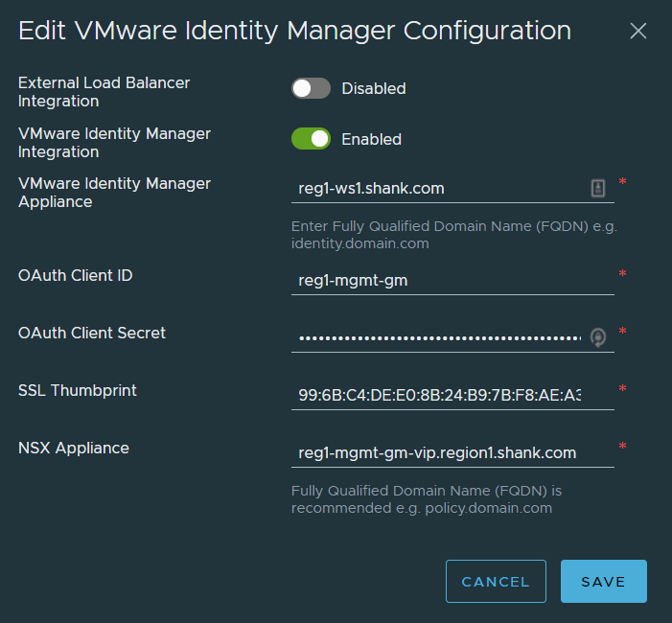672x623 pixels.
Task: Click the 'Disabled' toggle label
Action: tap(374, 89)
